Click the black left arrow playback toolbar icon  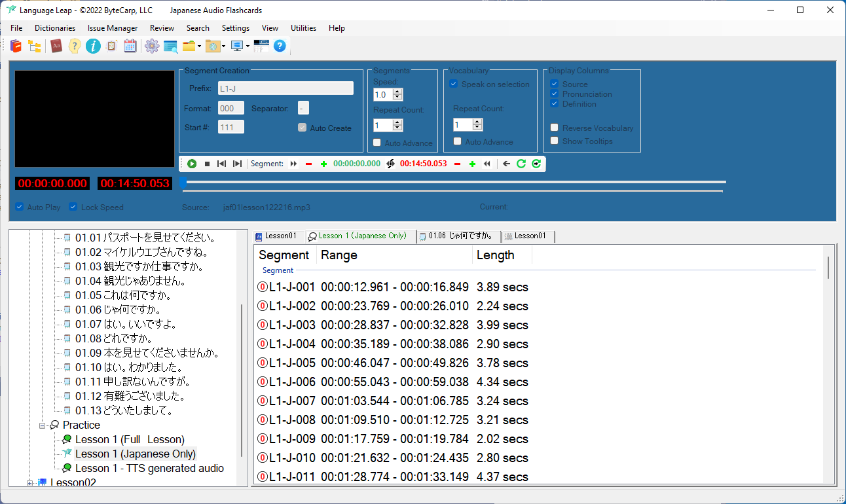[x=507, y=164]
